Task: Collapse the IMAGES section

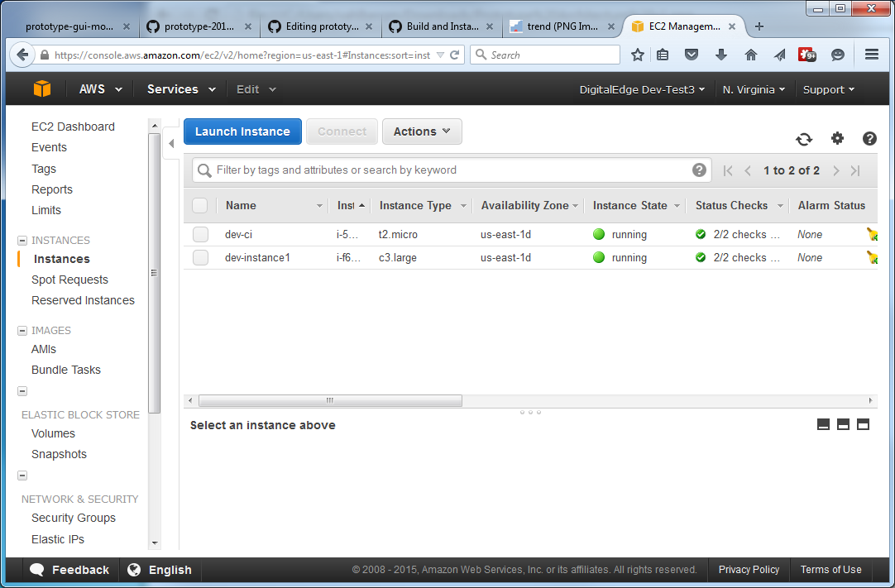Action: tap(22, 331)
